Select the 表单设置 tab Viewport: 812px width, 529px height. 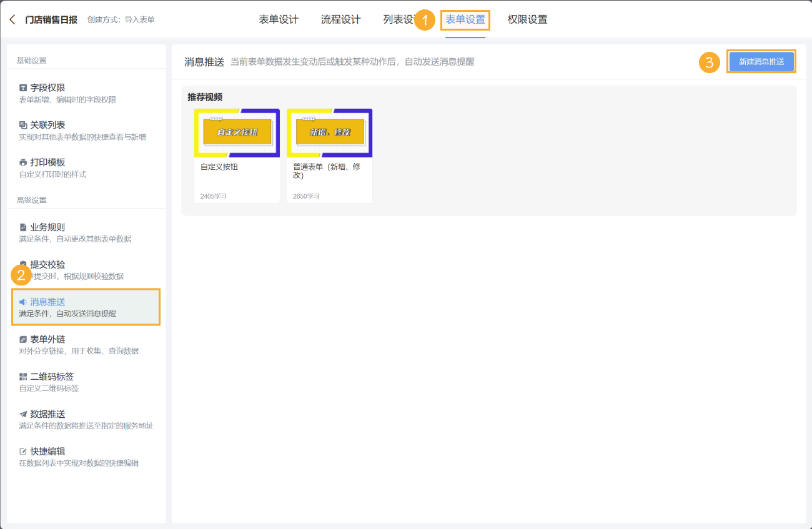pos(465,19)
